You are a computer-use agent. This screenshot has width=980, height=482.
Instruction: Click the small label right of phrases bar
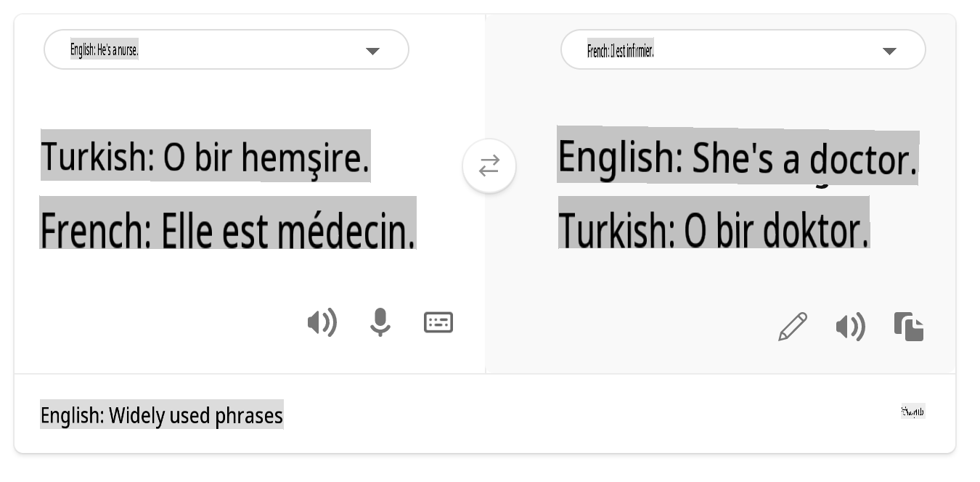[912, 412]
